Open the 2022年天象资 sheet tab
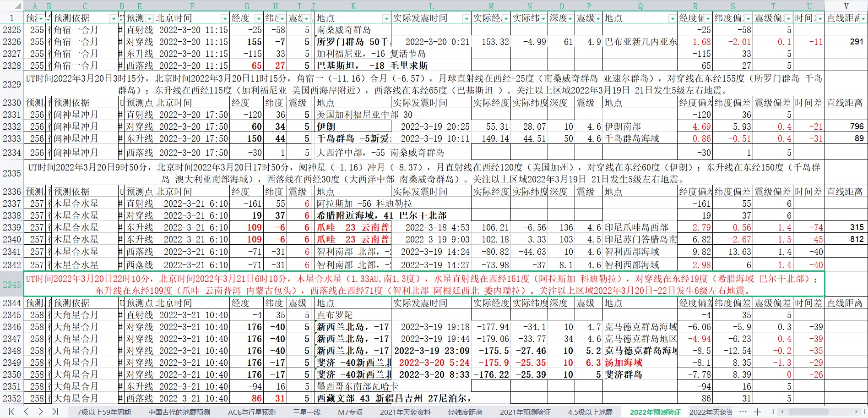 click(711, 412)
